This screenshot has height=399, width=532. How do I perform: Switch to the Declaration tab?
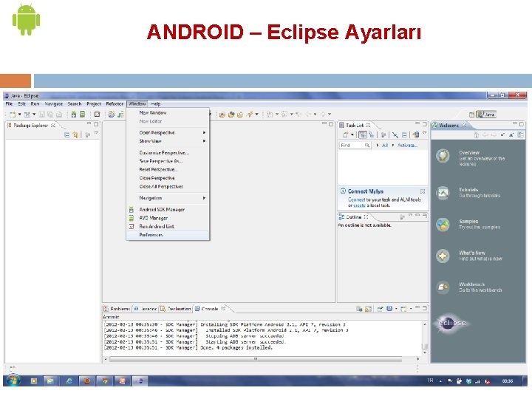(176, 309)
